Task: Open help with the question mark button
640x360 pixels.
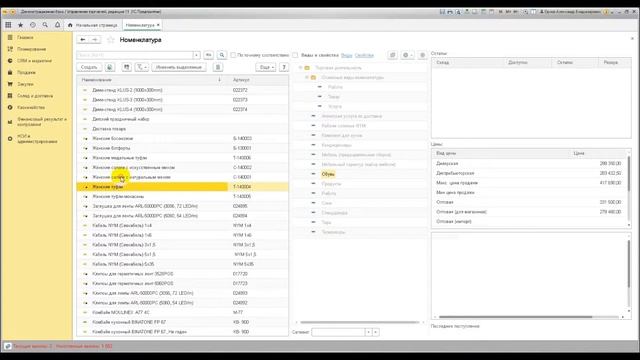Action: click(284, 67)
